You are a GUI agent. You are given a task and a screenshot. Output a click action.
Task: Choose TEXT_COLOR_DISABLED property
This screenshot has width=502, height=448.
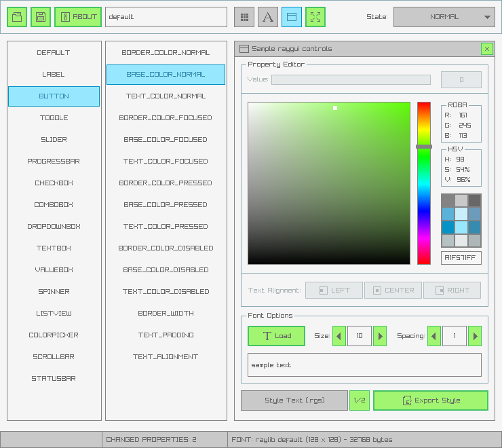[166, 292]
